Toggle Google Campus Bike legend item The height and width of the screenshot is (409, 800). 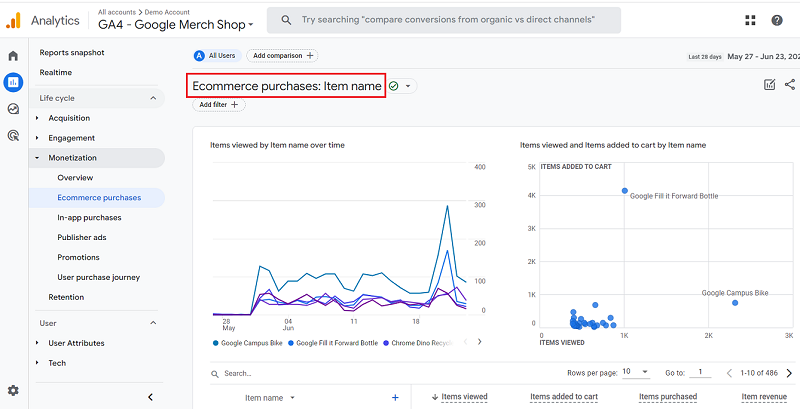(247, 343)
